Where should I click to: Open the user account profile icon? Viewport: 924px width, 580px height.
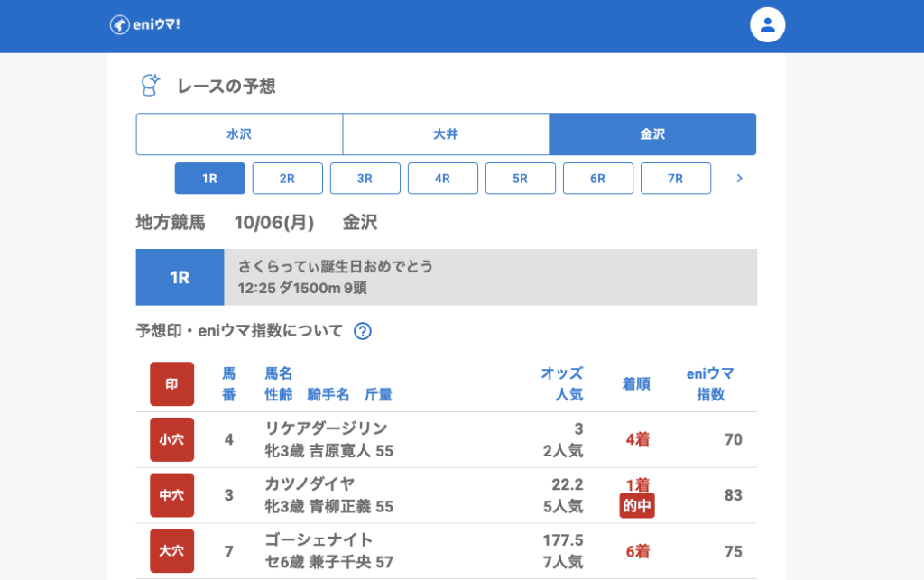pyautogui.click(x=767, y=25)
